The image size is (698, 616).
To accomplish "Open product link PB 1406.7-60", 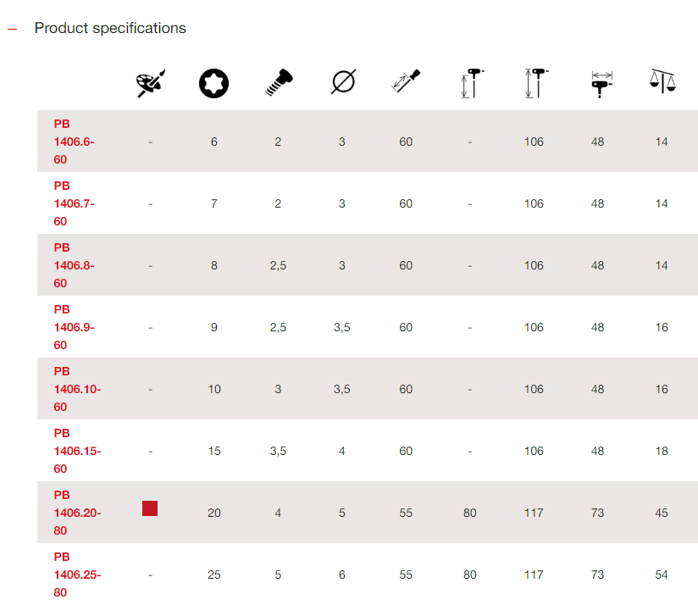I will click(74, 203).
